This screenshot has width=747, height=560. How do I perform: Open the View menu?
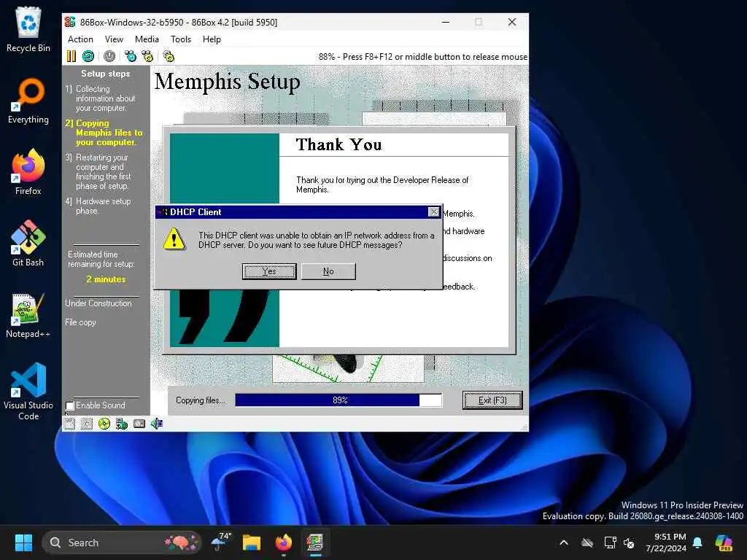coord(114,39)
